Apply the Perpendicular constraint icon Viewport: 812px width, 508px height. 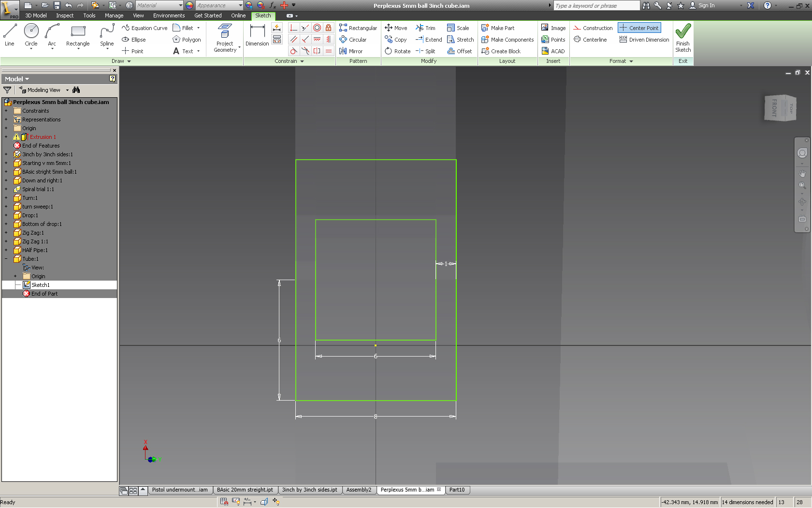point(305,40)
